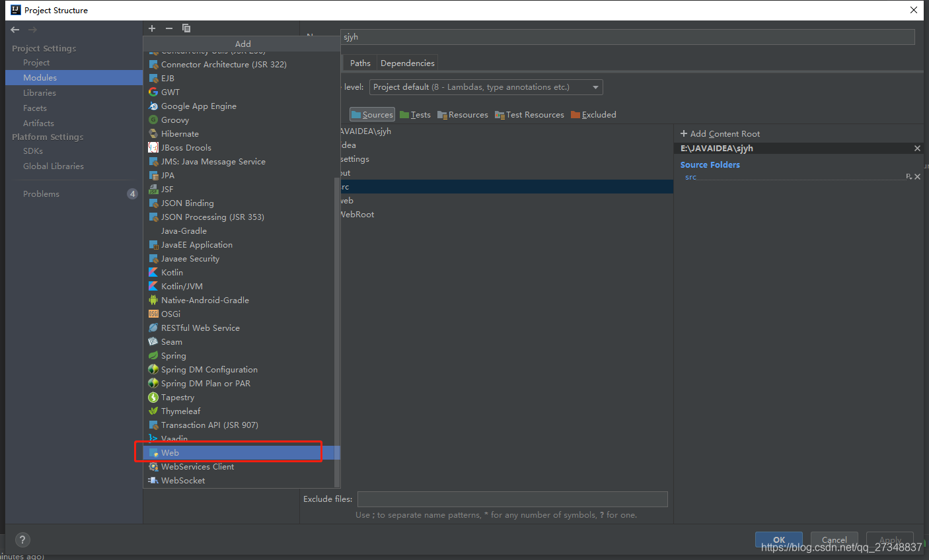
Task: Click the Seam framework icon
Action: [153, 341]
